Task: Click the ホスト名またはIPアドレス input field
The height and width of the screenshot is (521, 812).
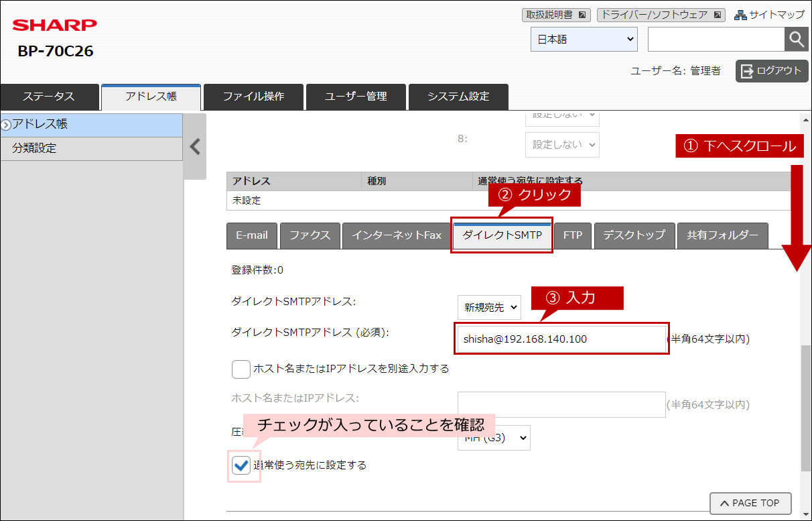Action: point(561,405)
